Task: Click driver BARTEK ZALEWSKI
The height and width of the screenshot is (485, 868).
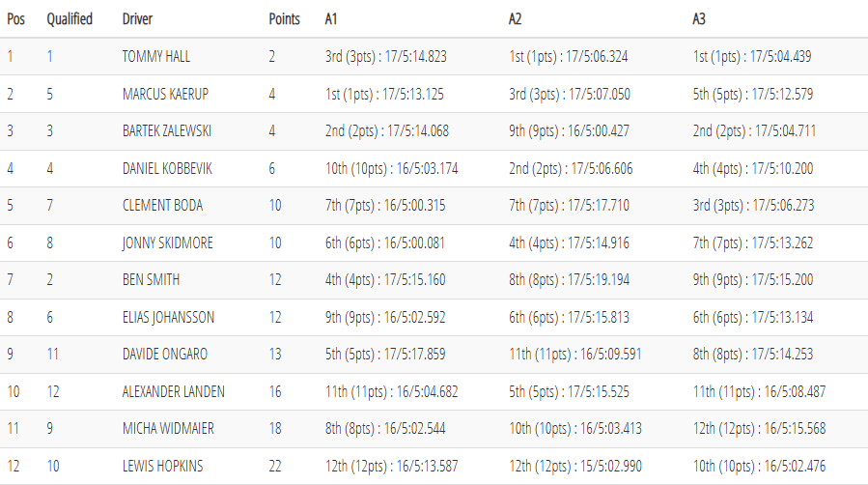Action: tap(167, 131)
